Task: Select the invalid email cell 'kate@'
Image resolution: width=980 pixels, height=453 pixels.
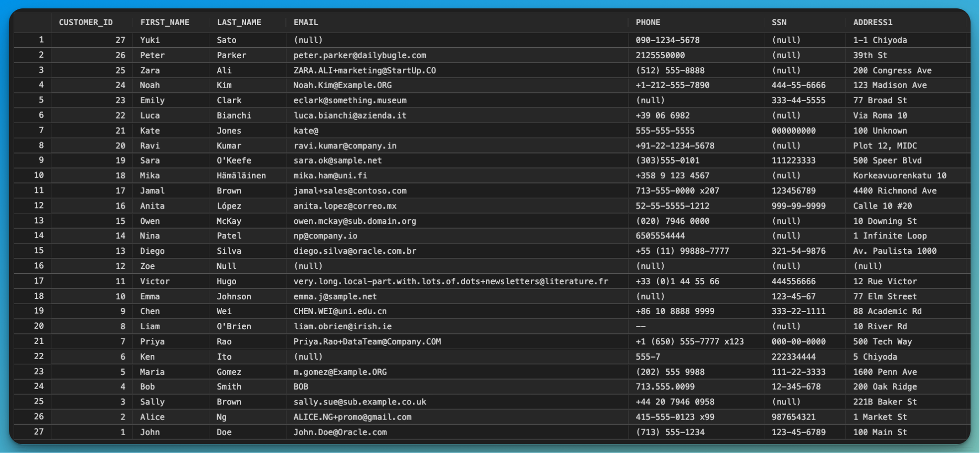Action: 306,131
